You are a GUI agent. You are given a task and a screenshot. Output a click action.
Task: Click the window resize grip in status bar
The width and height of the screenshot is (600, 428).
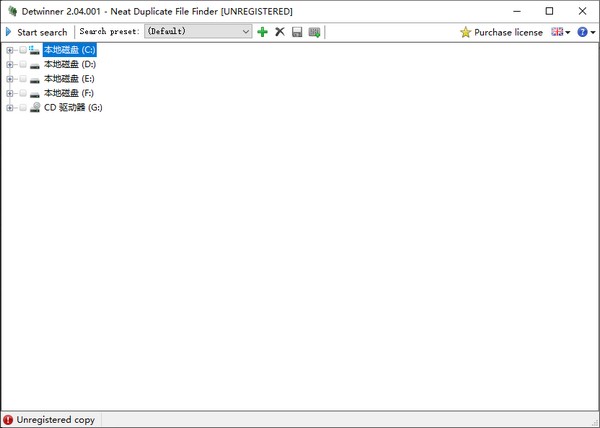595,422
